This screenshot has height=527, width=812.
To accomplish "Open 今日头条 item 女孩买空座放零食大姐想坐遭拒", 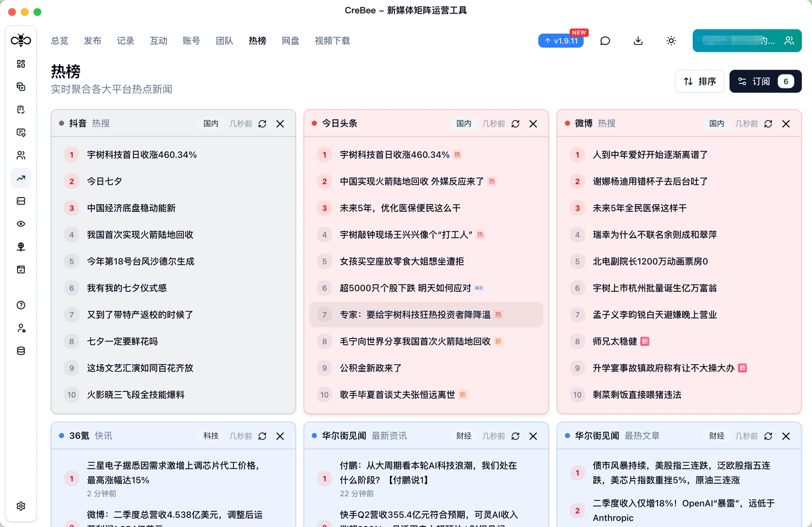I will coord(426,261).
